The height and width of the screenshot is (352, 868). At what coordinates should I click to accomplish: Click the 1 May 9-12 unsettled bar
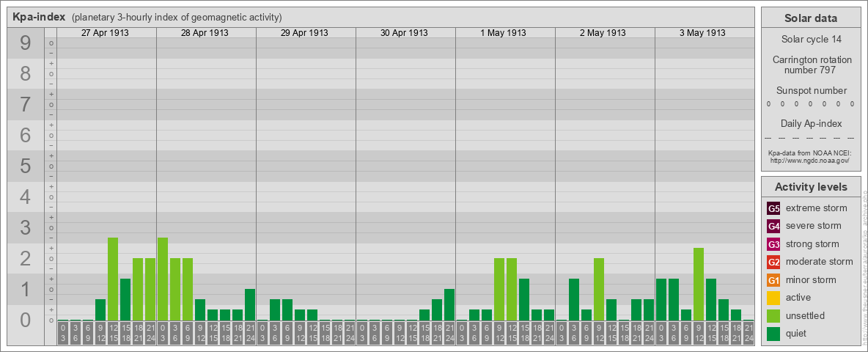pyautogui.click(x=499, y=290)
